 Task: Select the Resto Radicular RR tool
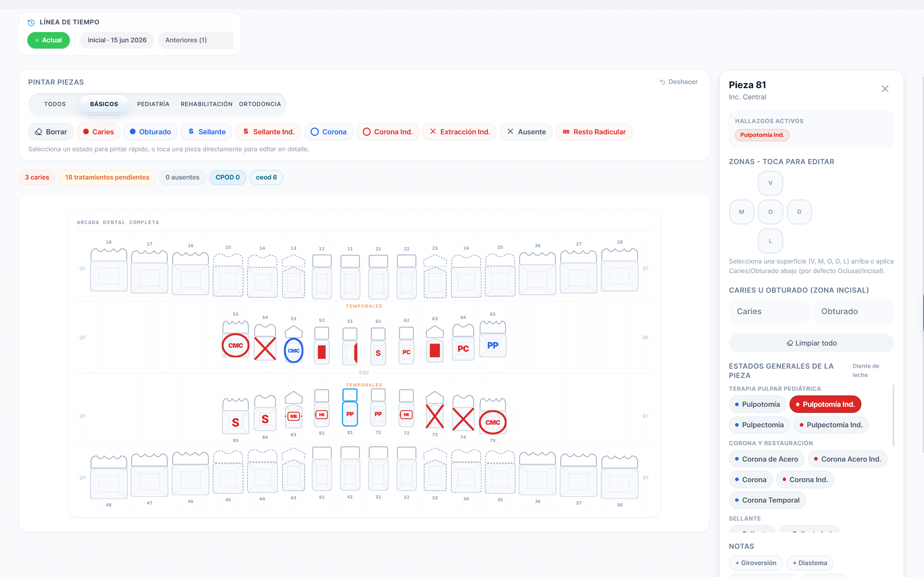click(x=594, y=132)
